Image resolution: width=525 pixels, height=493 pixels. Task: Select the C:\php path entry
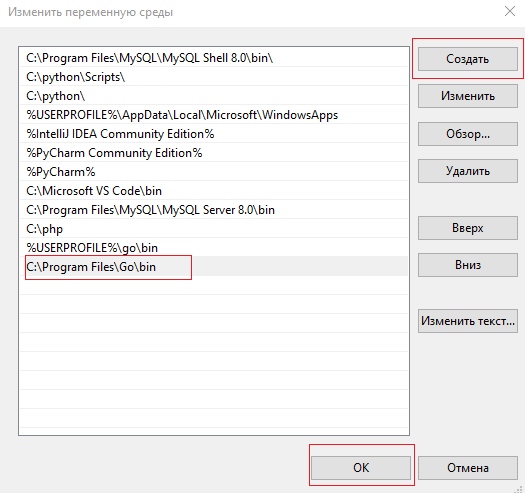pyautogui.click(x=214, y=229)
